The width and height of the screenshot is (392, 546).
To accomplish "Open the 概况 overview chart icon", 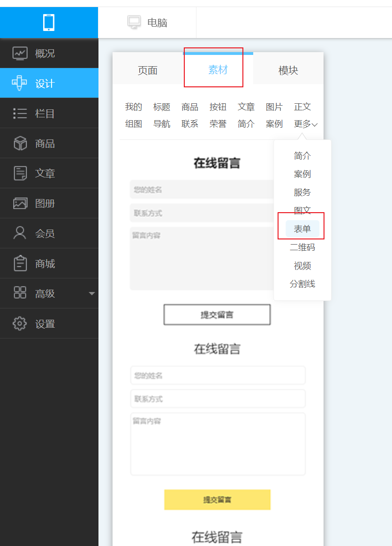I will click(20, 53).
